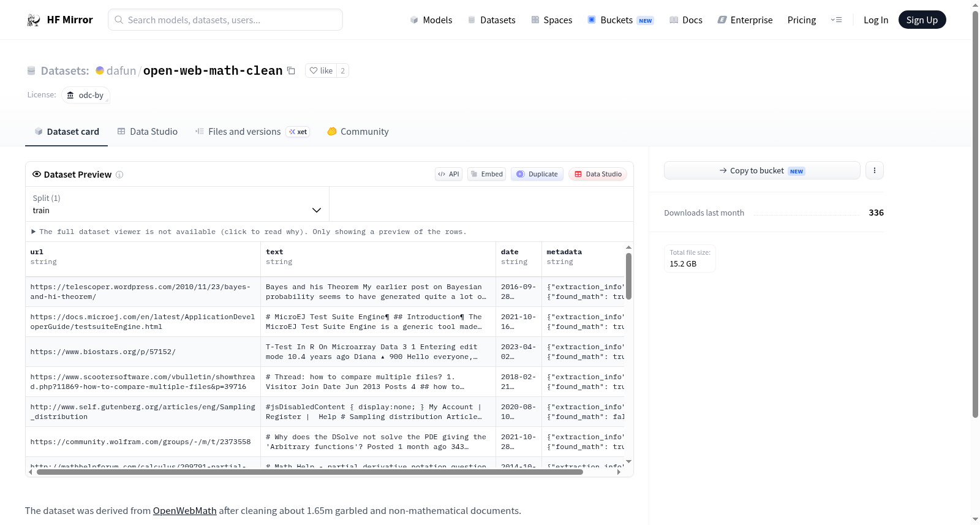Select the 'Bayes and his Theorem' text cell

pos(378,292)
